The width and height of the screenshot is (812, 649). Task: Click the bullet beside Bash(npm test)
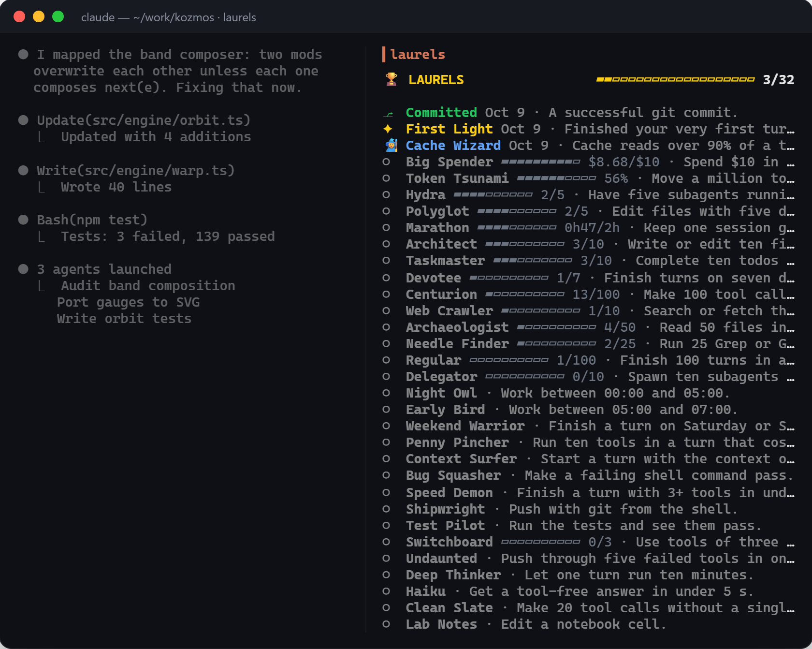click(23, 220)
